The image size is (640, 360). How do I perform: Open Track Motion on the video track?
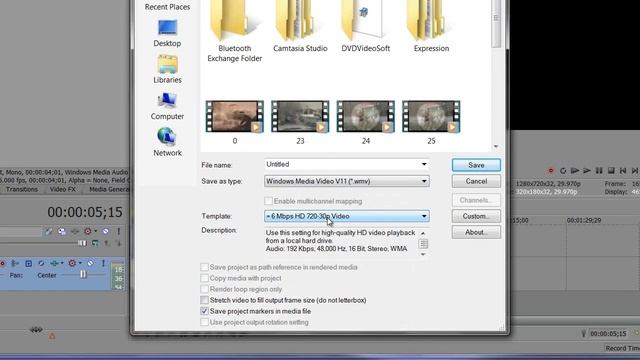62,231
